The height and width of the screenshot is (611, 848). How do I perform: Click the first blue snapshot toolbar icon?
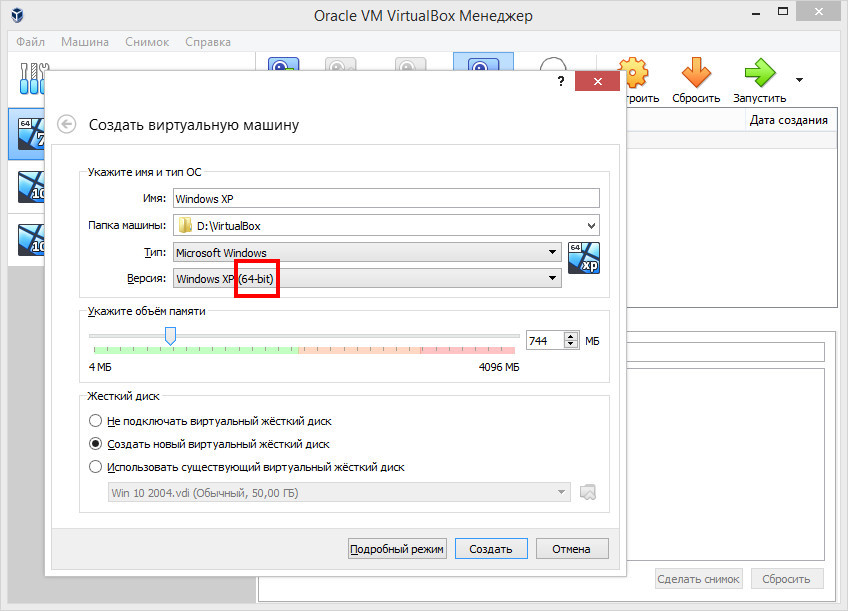(283, 64)
